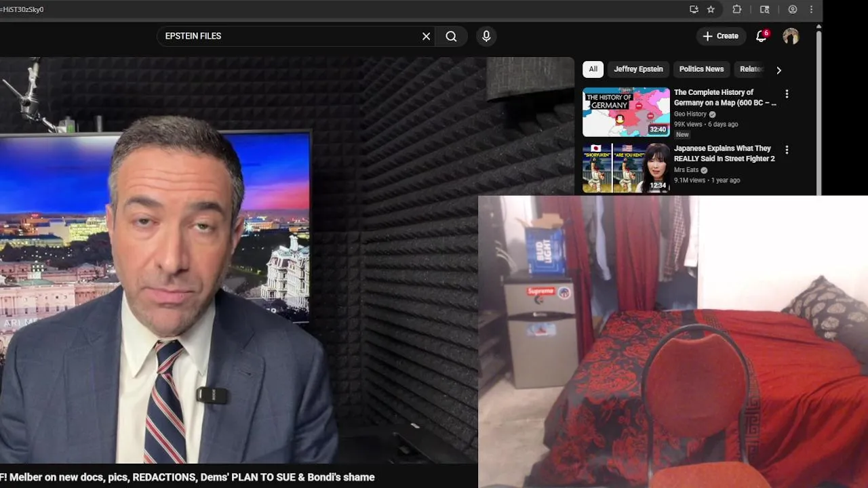Open the Chrome profile icon
This screenshot has height=488, width=868.
793,9
